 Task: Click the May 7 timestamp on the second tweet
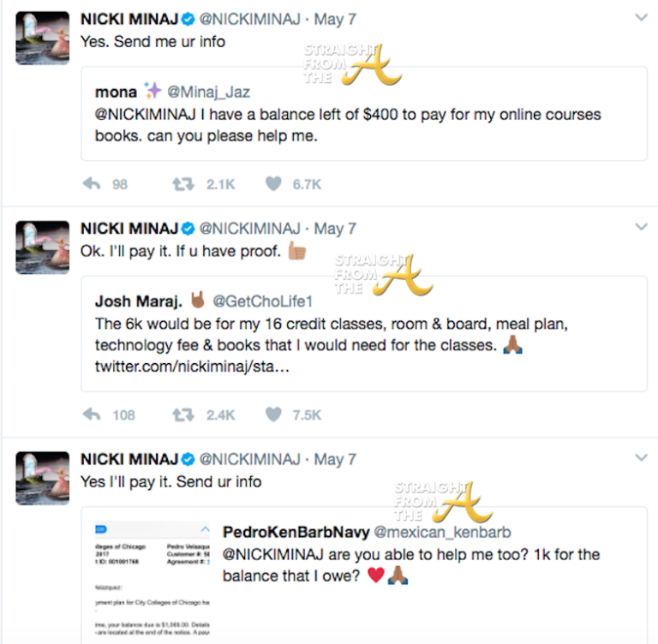pos(334,229)
